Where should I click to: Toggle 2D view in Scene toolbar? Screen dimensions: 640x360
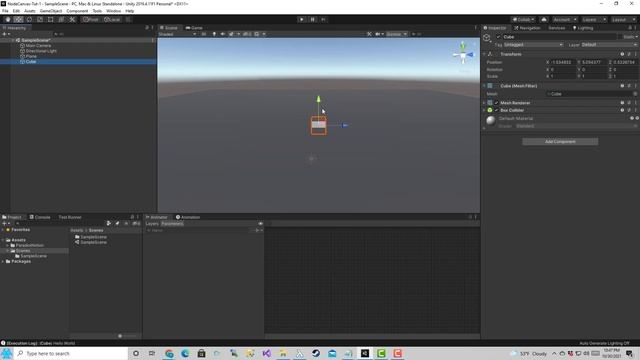(204, 34)
